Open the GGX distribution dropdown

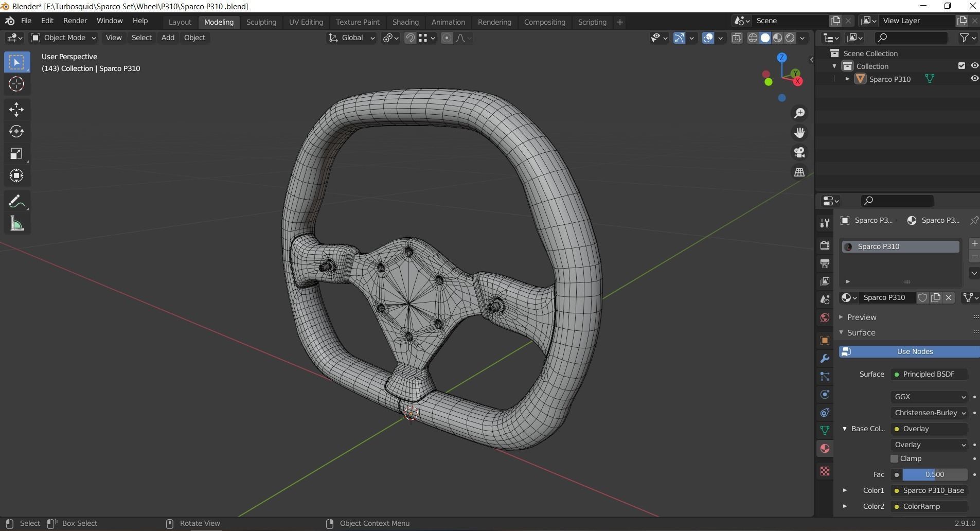coord(929,397)
